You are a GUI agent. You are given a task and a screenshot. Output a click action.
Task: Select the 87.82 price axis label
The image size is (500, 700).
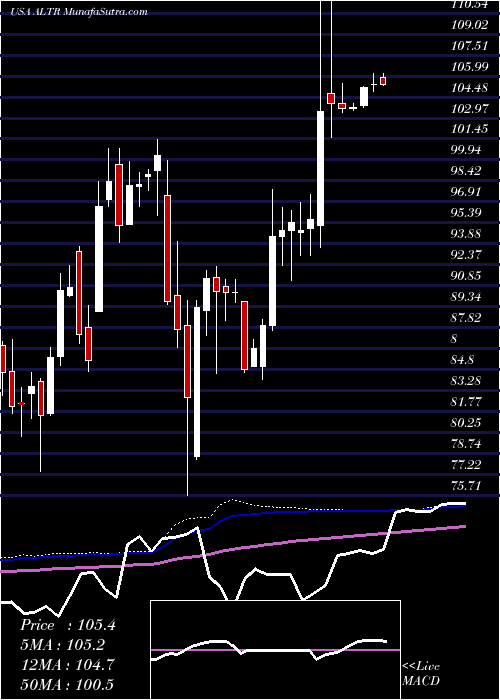466,317
